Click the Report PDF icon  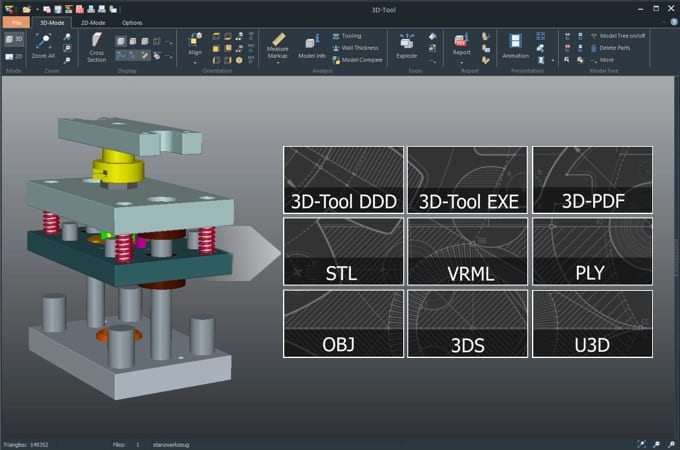(x=461, y=44)
